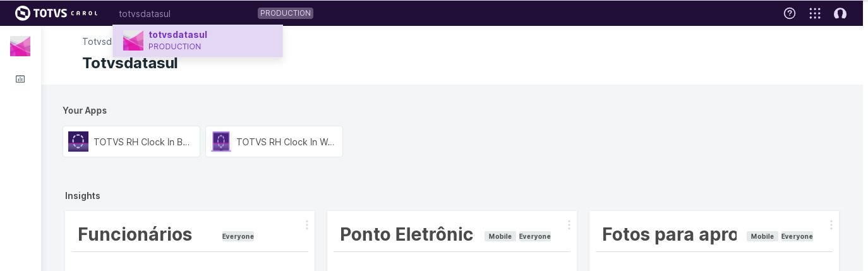Click Mobile tag on Ponto Eletrônic card
This screenshot has width=868, height=271.
[500, 236]
